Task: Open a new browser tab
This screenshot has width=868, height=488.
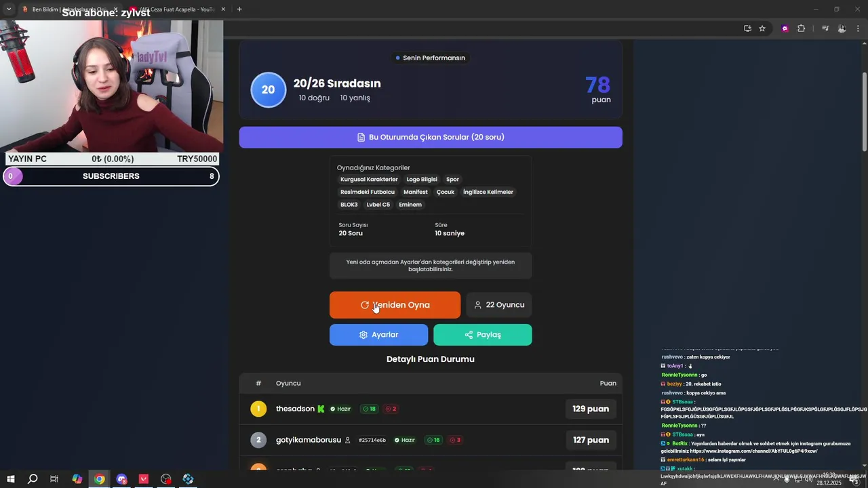Action: pos(239,9)
